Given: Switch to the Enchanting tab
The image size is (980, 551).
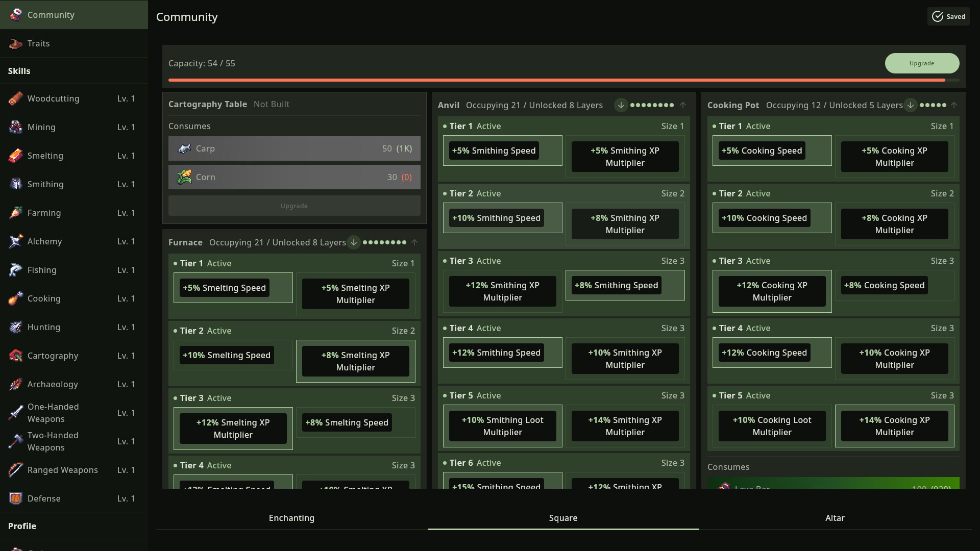Looking at the screenshot, I should [x=291, y=518].
